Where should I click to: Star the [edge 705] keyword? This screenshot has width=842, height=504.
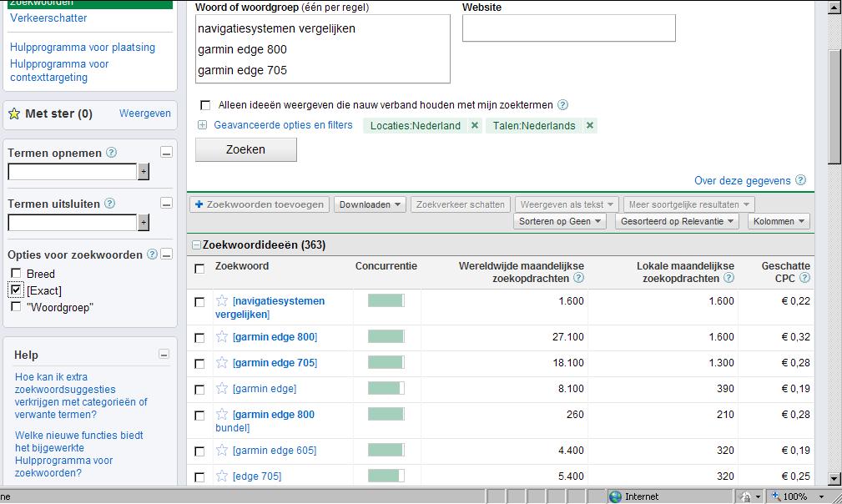pyautogui.click(x=222, y=476)
